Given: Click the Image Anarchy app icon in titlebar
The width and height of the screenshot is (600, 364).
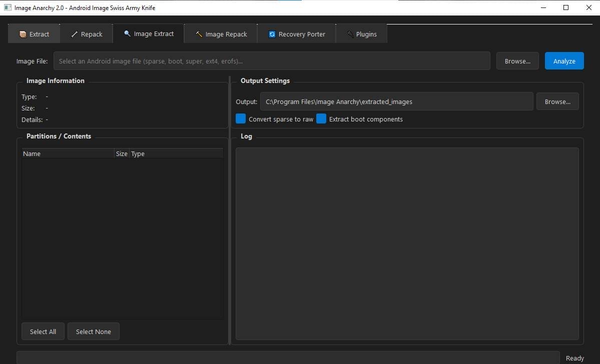Looking at the screenshot, I should (8, 7).
